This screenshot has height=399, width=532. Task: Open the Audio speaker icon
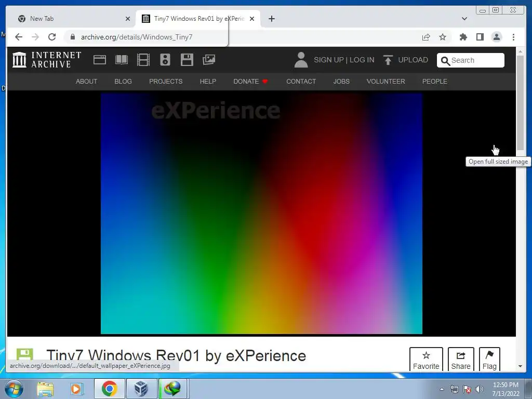point(165,60)
